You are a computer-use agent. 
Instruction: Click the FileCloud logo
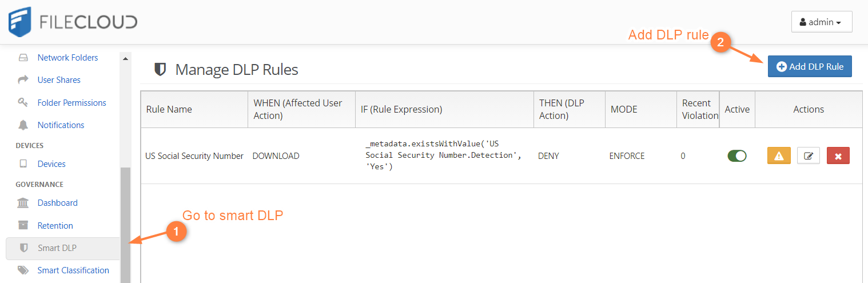(73, 22)
